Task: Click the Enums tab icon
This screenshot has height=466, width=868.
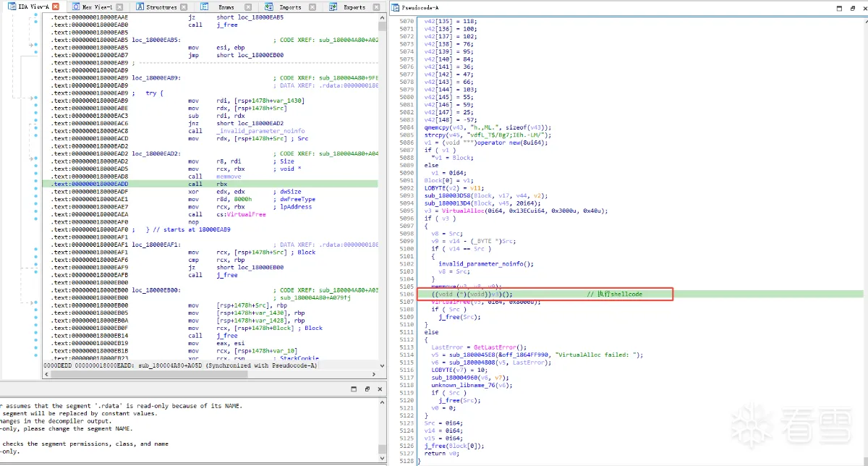Action: pyautogui.click(x=205, y=7)
